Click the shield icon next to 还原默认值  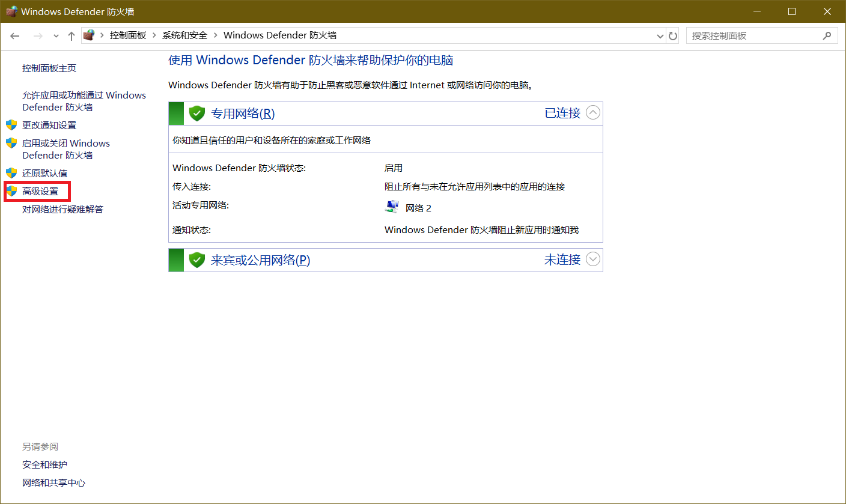coord(11,173)
